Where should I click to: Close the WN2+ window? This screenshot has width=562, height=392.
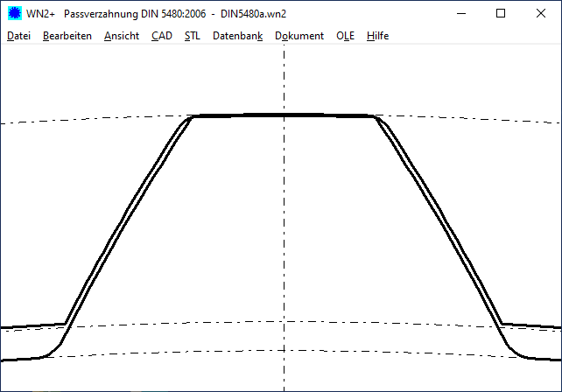[541, 14]
